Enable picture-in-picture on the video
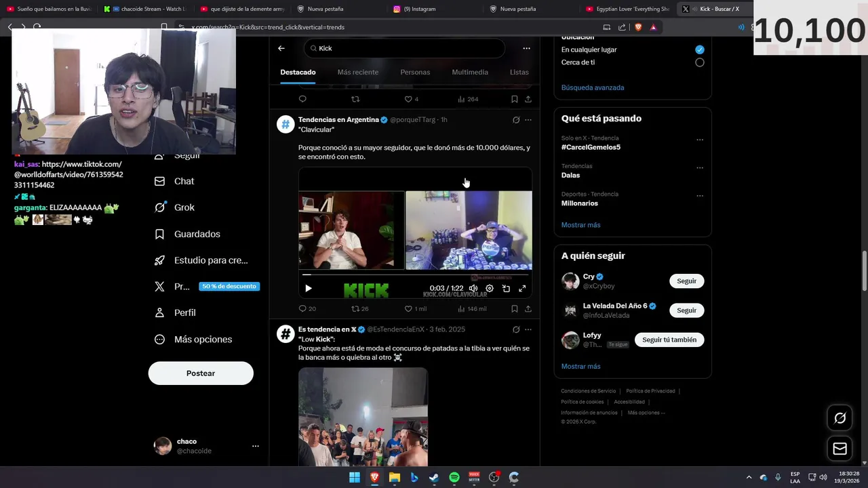This screenshot has width=868, height=488. point(506,288)
